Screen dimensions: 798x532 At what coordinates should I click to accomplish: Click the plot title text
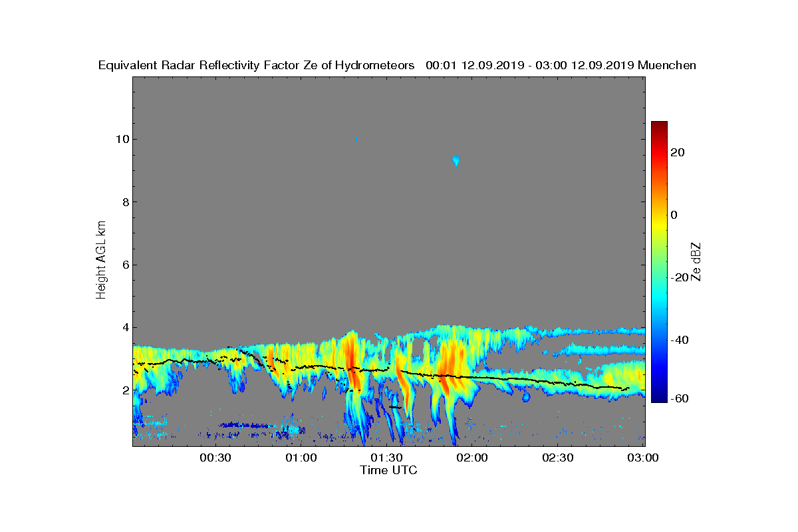point(397,66)
